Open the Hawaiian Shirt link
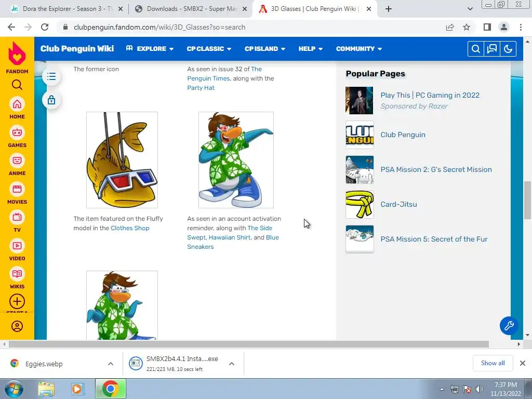The height and width of the screenshot is (399, 532). [x=230, y=237]
